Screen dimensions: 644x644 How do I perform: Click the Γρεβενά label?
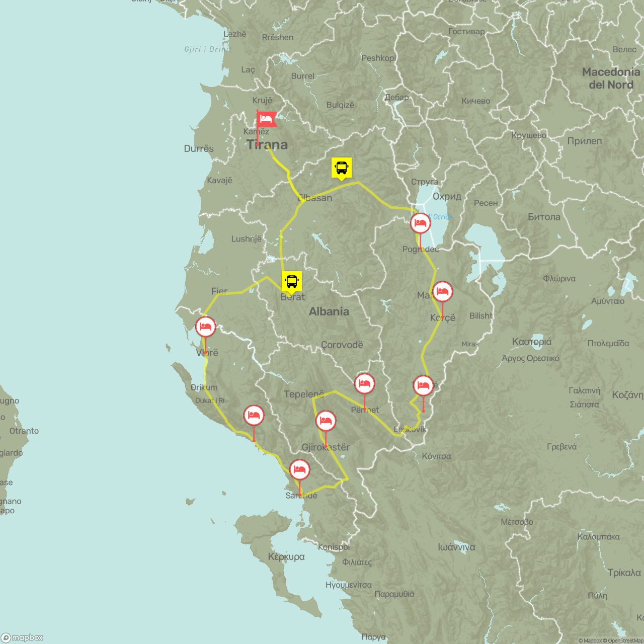562,447
